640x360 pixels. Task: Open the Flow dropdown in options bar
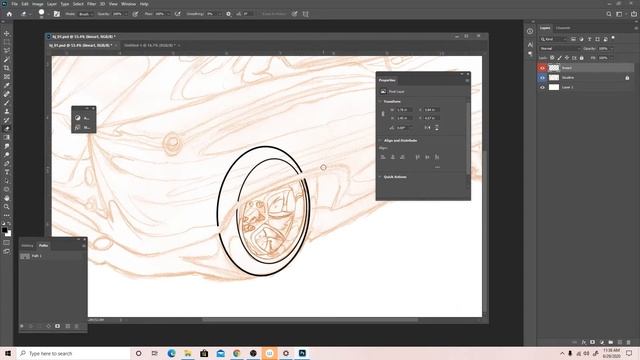point(168,14)
